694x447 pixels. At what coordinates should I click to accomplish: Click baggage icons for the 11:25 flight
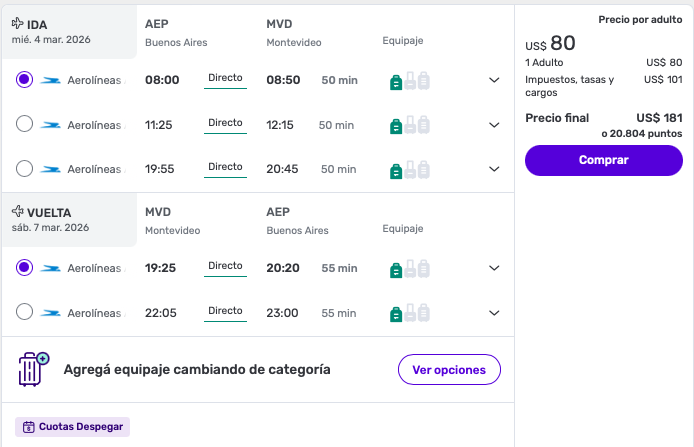tap(409, 125)
